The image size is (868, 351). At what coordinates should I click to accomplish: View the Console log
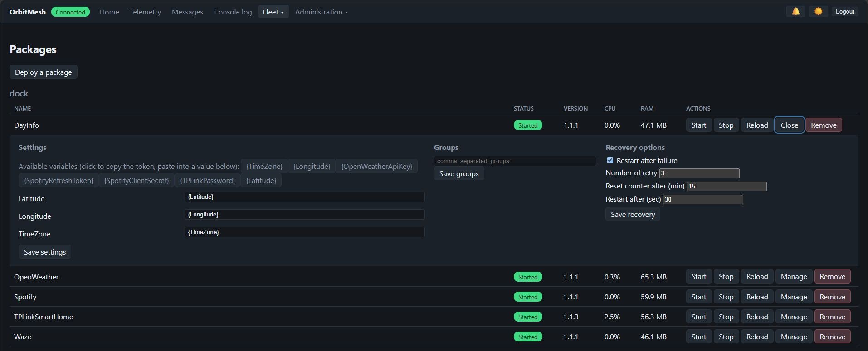point(233,12)
